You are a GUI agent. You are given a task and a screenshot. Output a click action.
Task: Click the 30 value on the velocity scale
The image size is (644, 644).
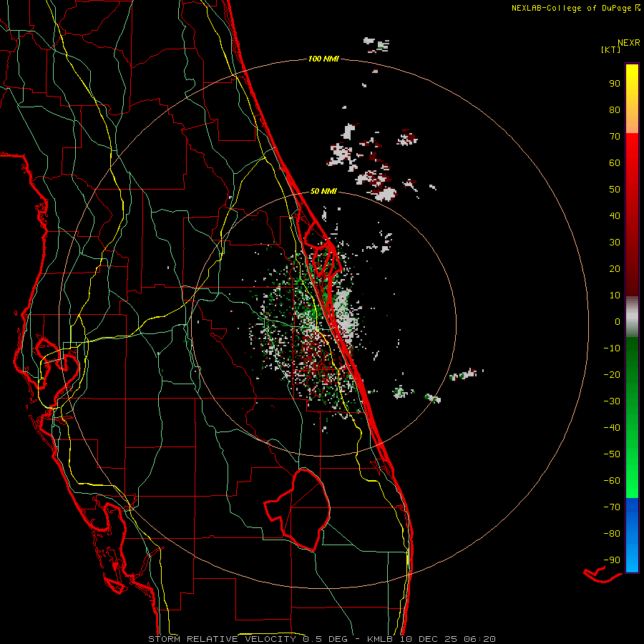[615, 243]
